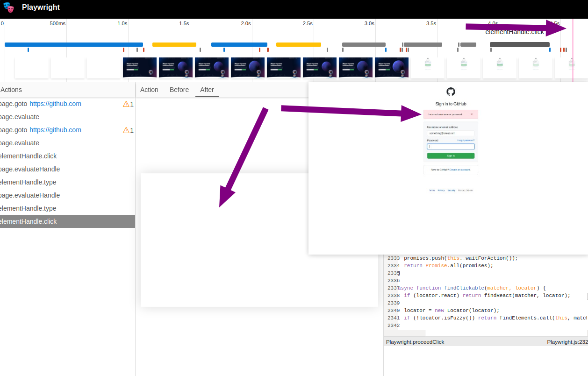This screenshot has height=376, width=588.
Task: Click the elementHandle.click label in timeline
Action: click(515, 32)
